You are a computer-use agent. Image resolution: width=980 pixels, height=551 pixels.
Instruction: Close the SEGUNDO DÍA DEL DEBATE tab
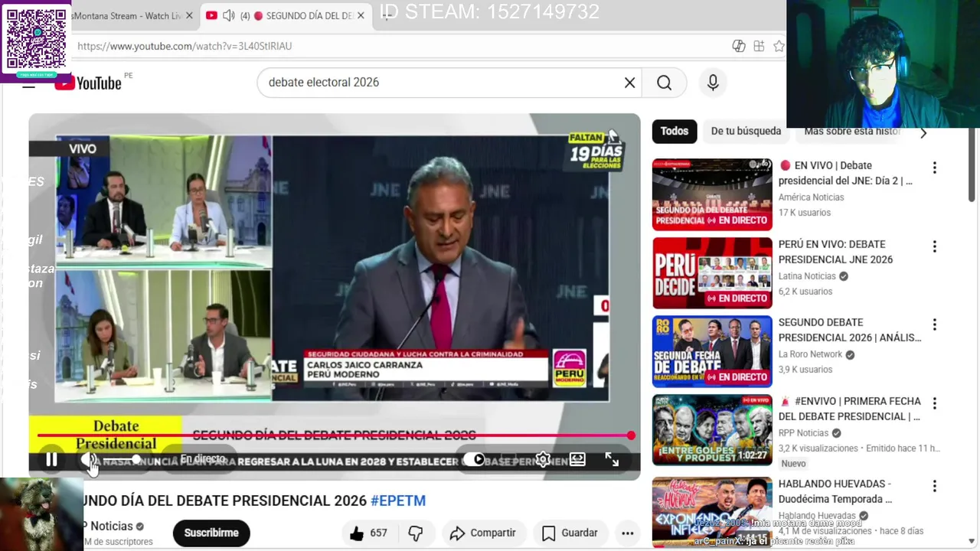click(x=361, y=15)
